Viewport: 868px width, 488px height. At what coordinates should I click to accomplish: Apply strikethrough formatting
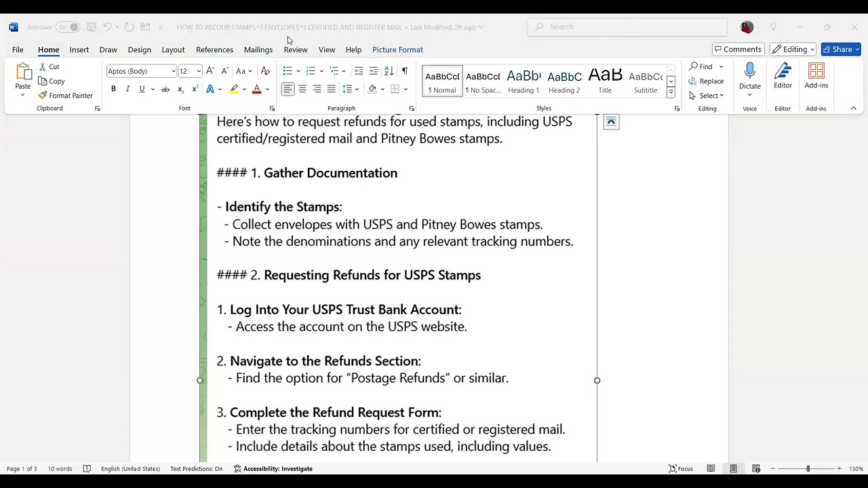tap(165, 89)
